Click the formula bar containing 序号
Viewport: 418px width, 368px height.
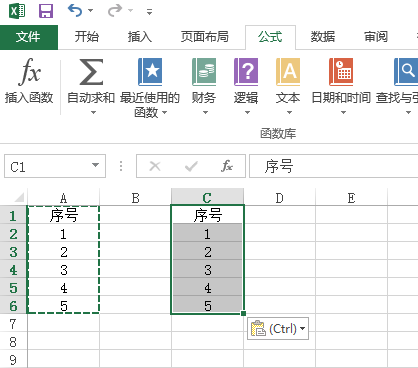click(x=333, y=166)
